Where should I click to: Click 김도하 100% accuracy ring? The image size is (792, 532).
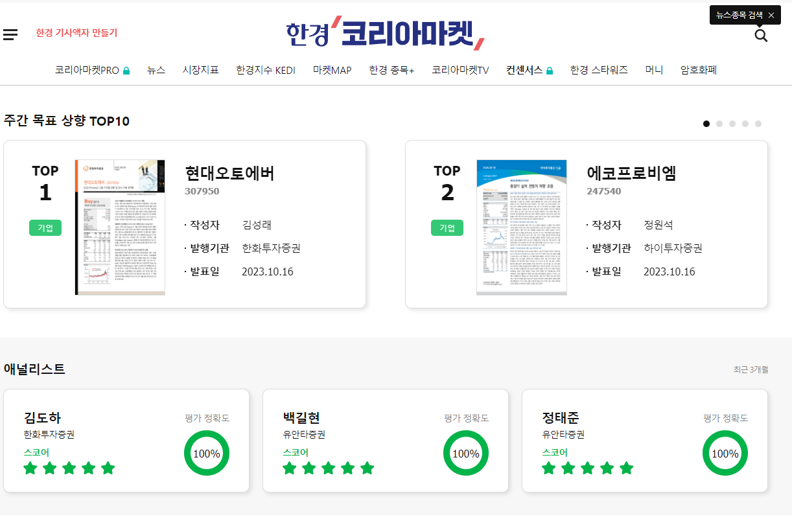click(x=207, y=453)
